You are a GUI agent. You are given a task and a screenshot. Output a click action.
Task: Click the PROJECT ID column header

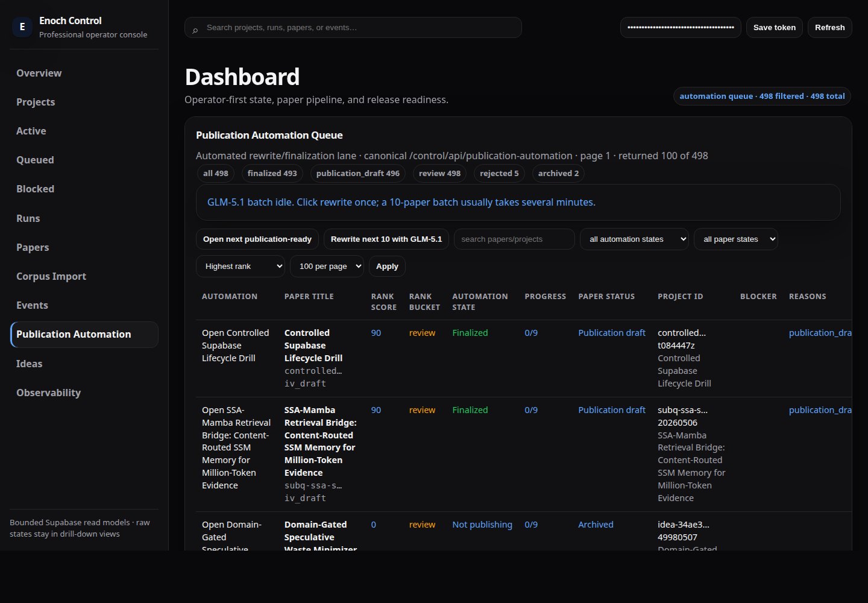click(x=681, y=297)
